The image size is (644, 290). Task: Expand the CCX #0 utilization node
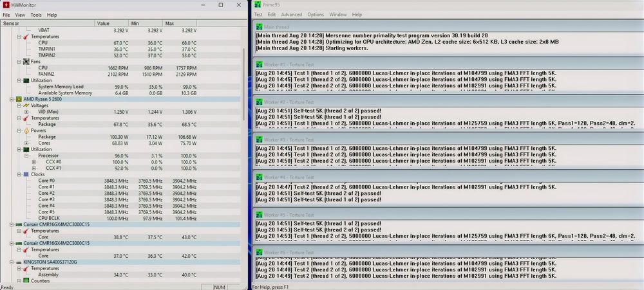[x=33, y=162]
